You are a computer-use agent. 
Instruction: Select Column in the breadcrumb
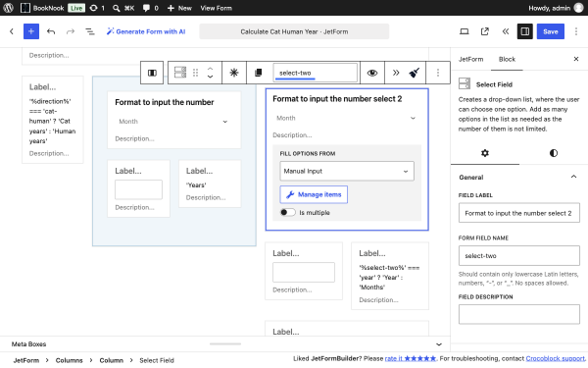pos(111,360)
